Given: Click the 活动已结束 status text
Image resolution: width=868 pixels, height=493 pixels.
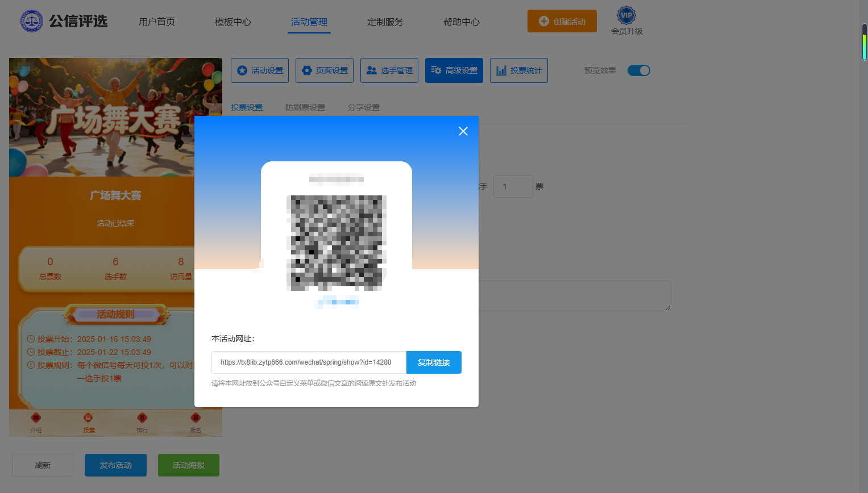Looking at the screenshot, I should (x=115, y=223).
